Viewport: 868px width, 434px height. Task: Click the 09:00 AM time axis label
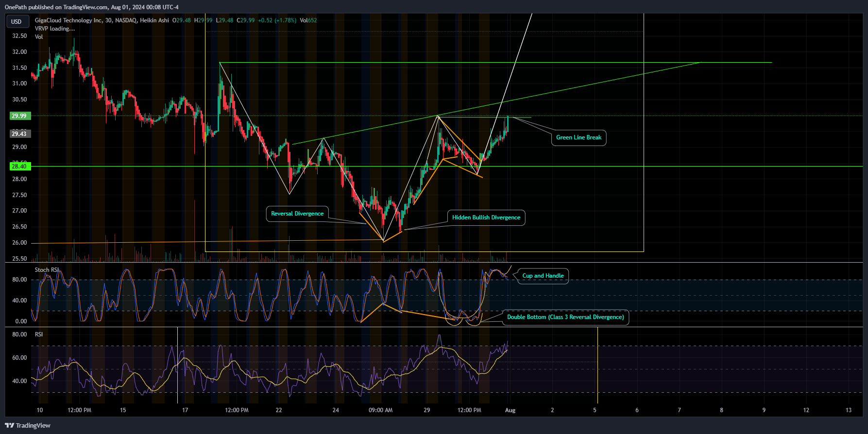tap(380, 410)
